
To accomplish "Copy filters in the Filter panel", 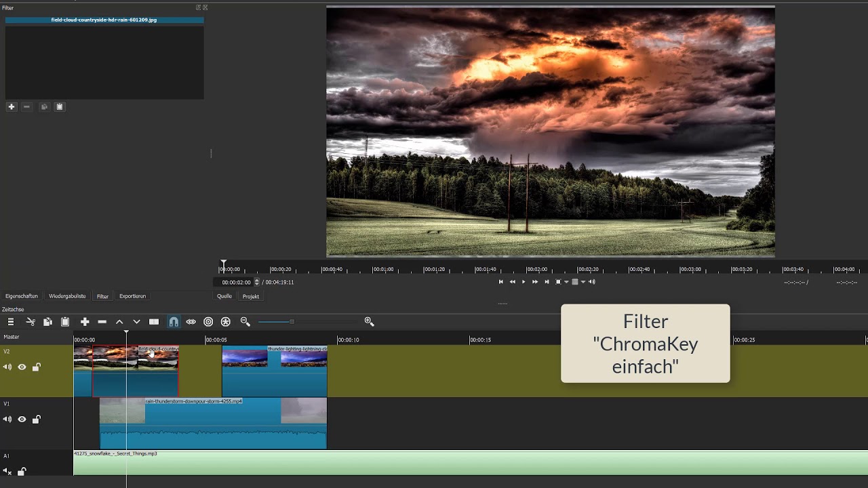I will (44, 106).
